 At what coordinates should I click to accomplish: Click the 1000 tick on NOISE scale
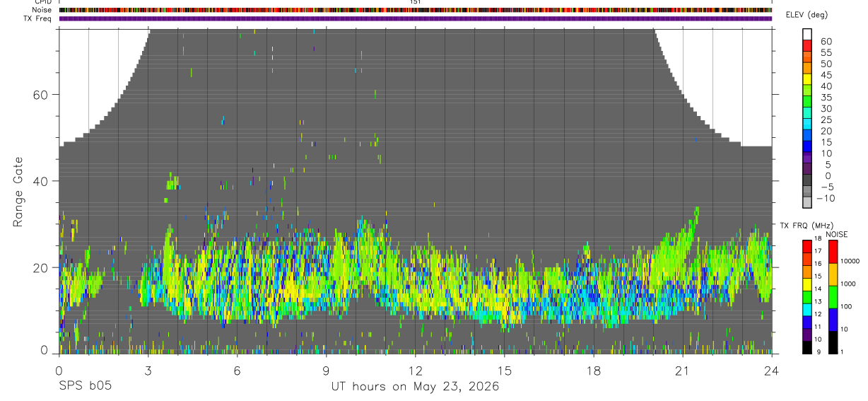(848, 284)
